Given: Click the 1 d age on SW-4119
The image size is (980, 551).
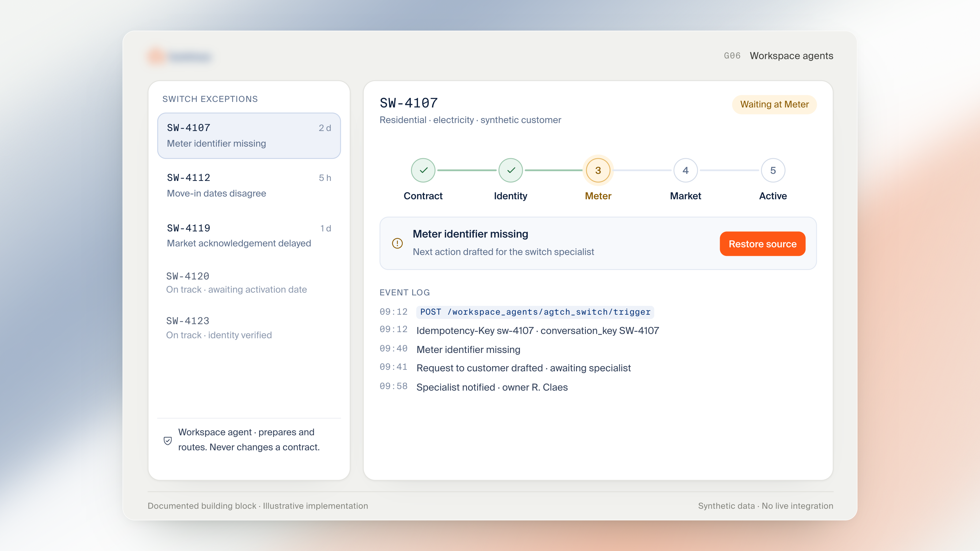Looking at the screenshot, I should tap(326, 228).
